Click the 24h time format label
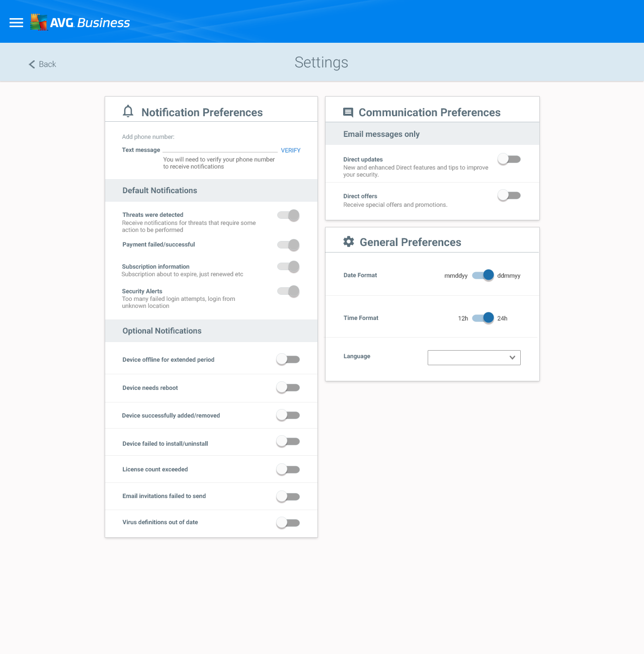Viewport: 644px width, 654px height. (502, 318)
